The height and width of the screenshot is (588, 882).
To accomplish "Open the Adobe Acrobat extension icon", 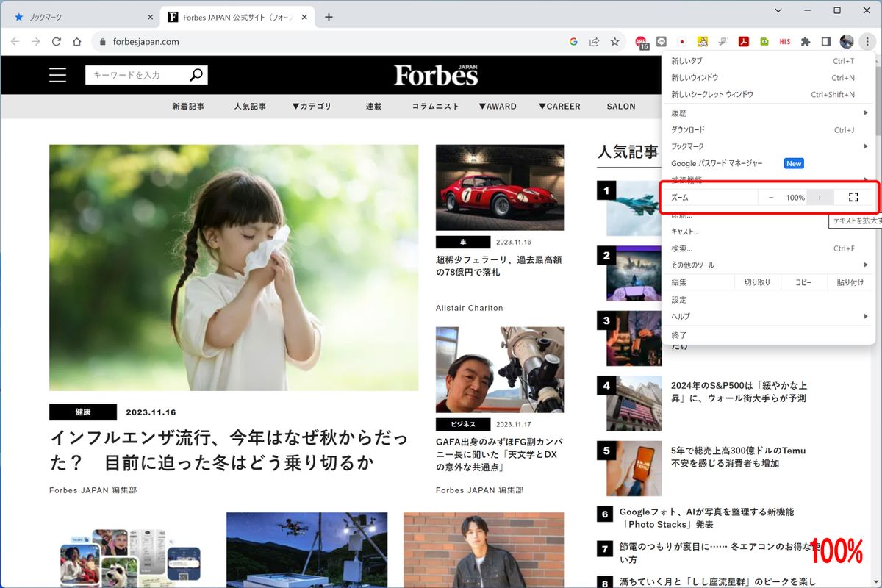I will coord(744,42).
